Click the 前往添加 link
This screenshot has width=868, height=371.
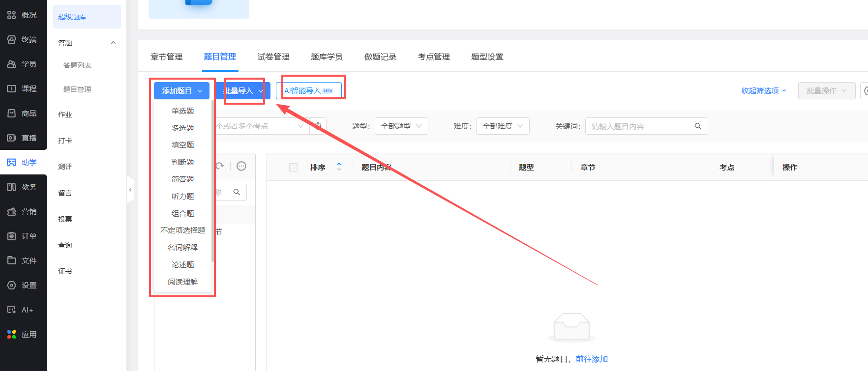[592, 359]
